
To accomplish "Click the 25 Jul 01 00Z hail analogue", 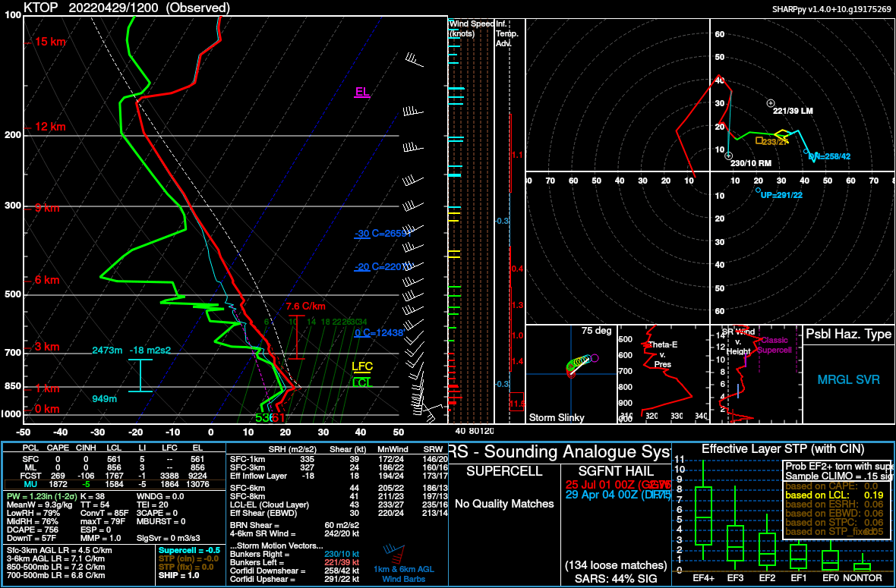I will (614, 484).
